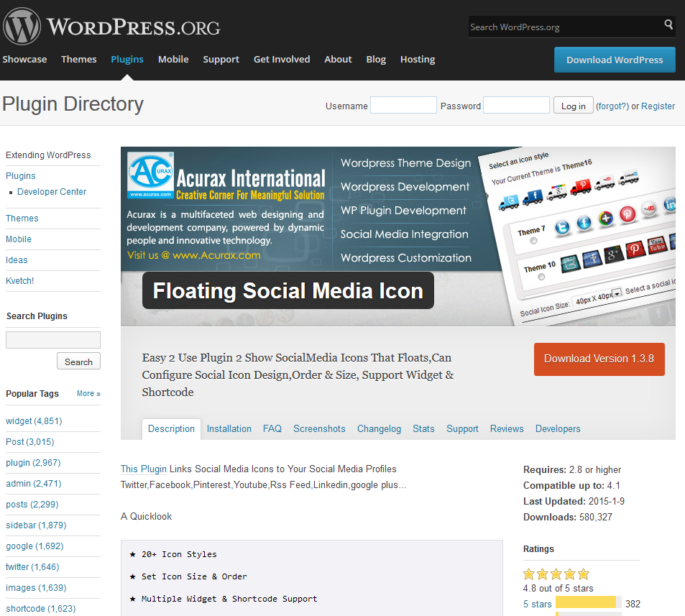
Task: Click the Floating Social Media Icon title
Action: pos(288,290)
